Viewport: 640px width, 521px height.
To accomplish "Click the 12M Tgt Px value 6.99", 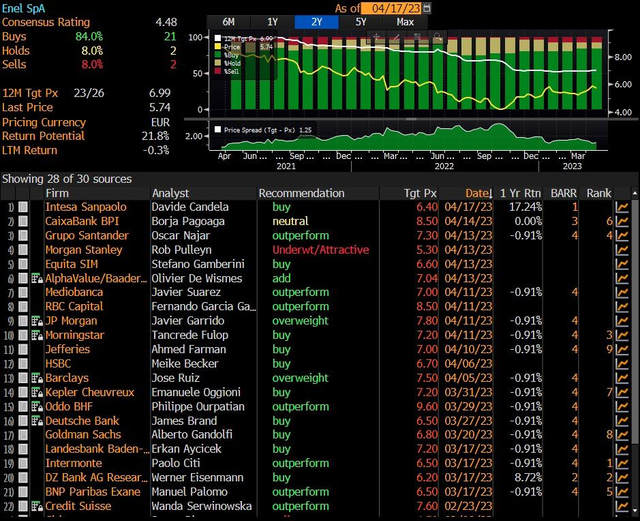I will (x=160, y=93).
